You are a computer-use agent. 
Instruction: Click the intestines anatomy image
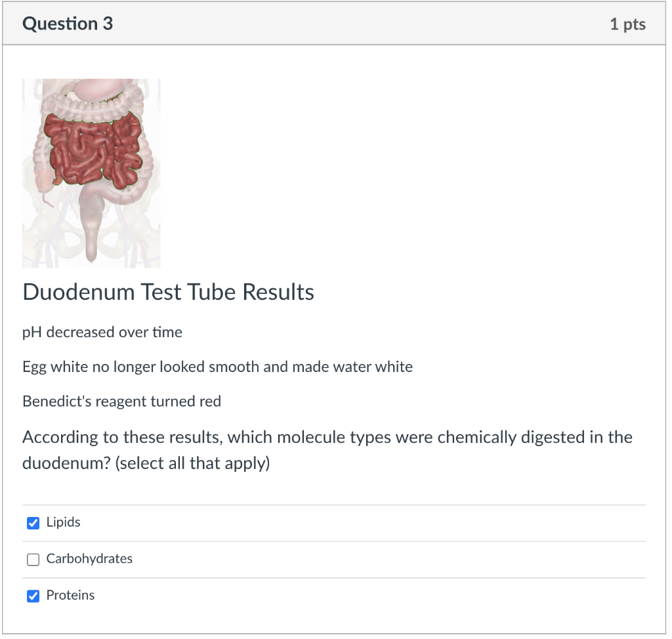pyautogui.click(x=91, y=173)
